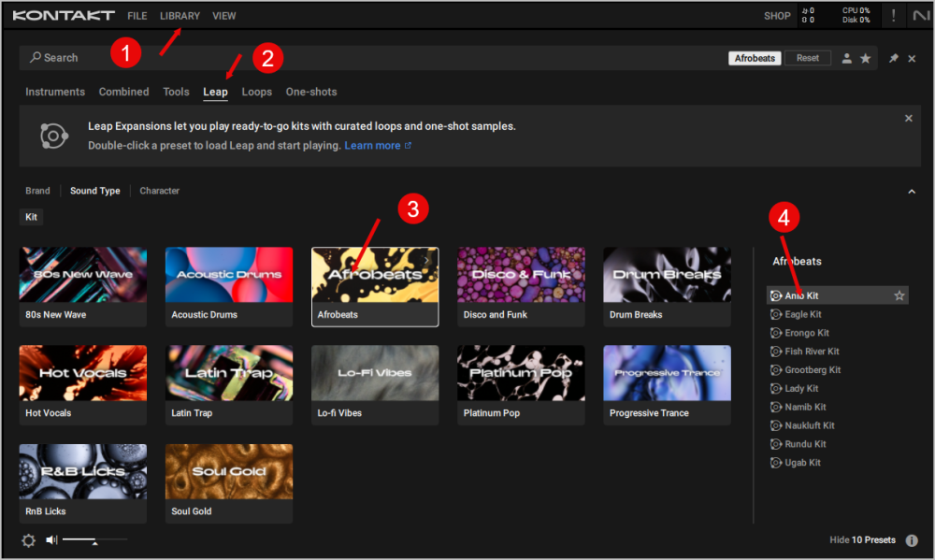Click the Leap icon beside Lady Kit

[x=776, y=388]
